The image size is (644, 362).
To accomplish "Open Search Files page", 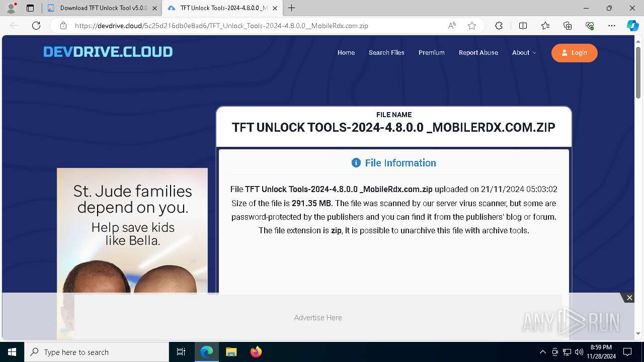I will click(386, 53).
